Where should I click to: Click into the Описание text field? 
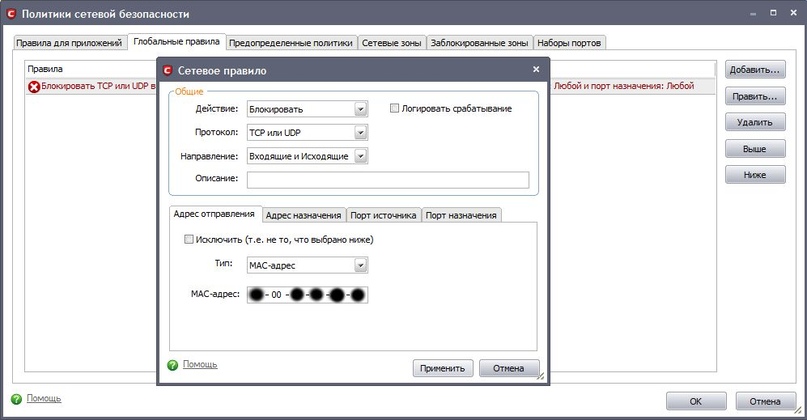388,180
